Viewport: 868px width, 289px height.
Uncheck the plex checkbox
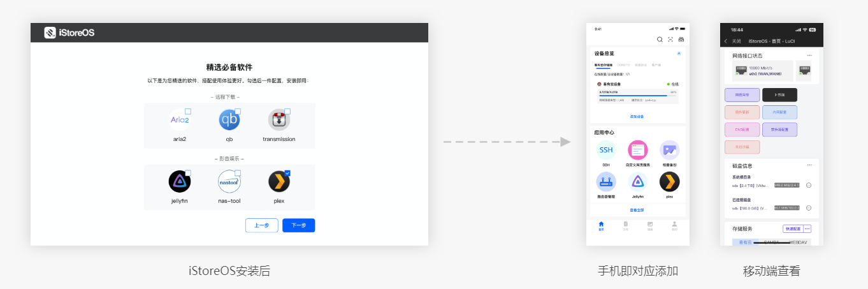(x=287, y=173)
